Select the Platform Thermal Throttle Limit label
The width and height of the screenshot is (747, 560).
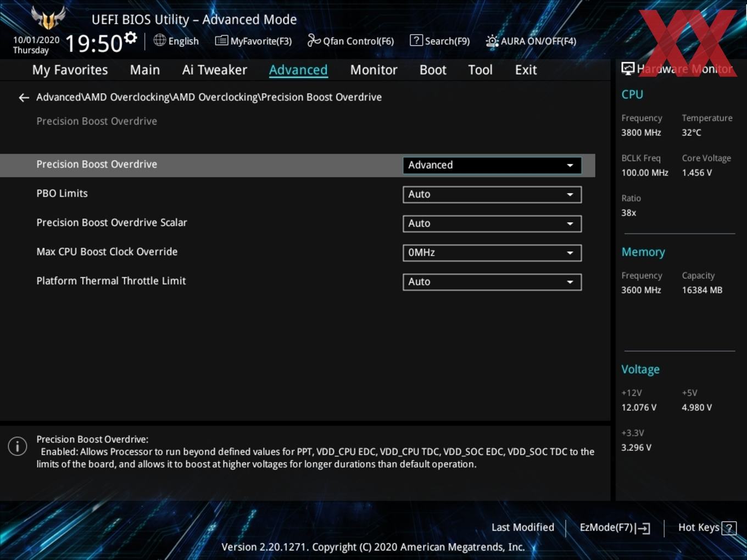(x=111, y=281)
